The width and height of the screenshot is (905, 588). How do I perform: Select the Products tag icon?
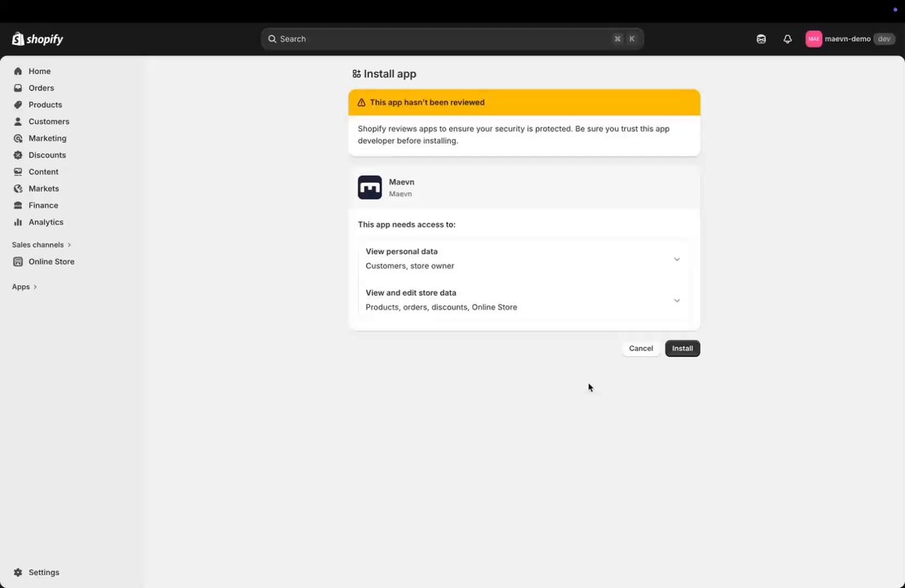pos(18,105)
